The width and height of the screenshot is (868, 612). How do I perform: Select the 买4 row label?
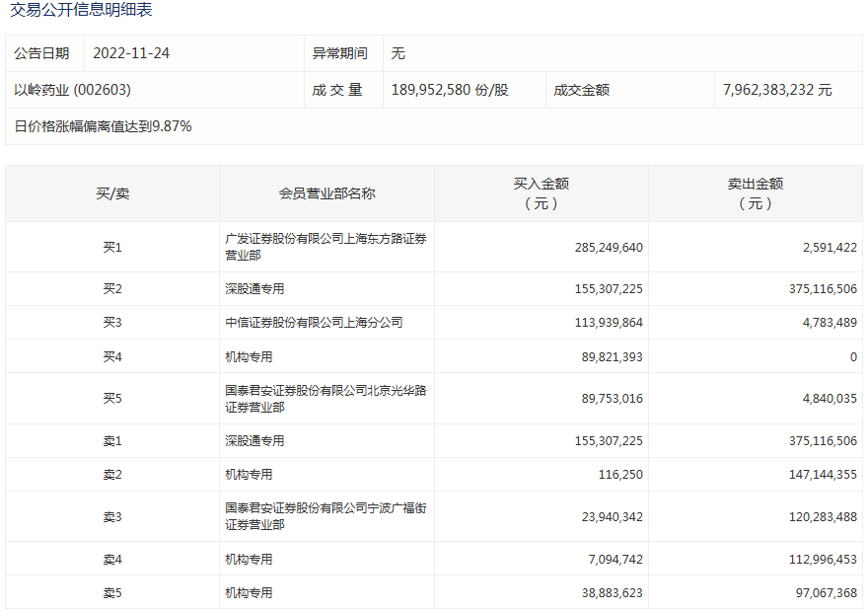(112, 356)
